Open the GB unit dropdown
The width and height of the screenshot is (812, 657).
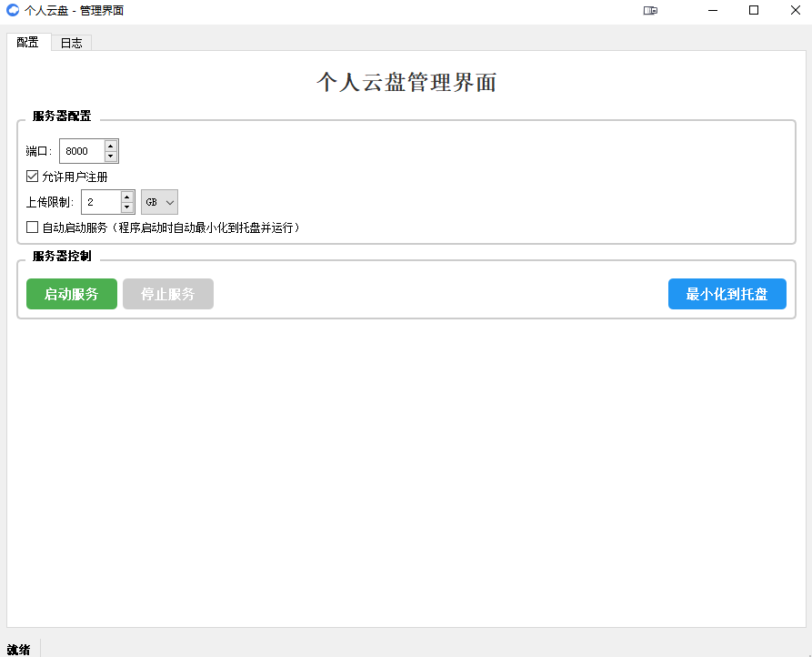(x=159, y=202)
